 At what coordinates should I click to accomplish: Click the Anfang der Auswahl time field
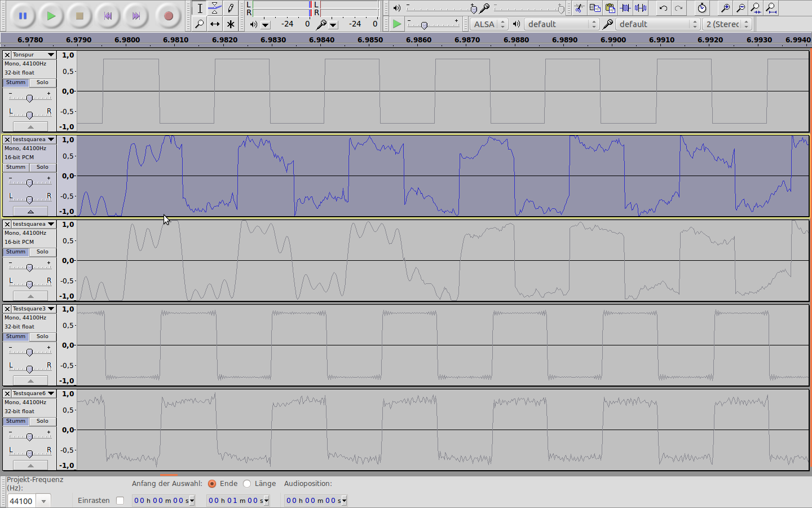pyautogui.click(x=164, y=501)
